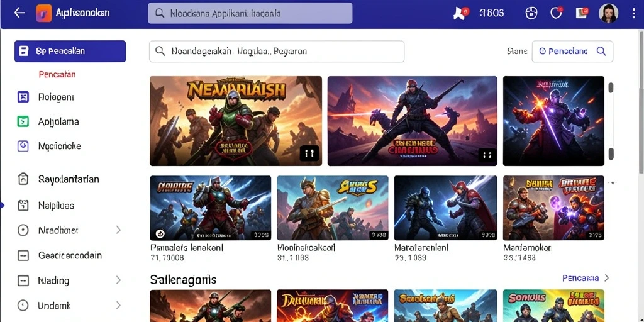Click the orange app logo beside Aplicanalan
The image size is (644, 322).
[44, 13]
